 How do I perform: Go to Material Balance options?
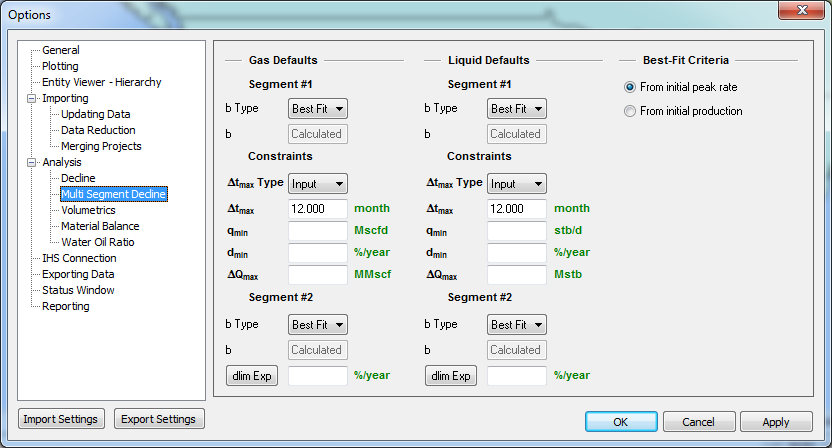coord(100,226)
